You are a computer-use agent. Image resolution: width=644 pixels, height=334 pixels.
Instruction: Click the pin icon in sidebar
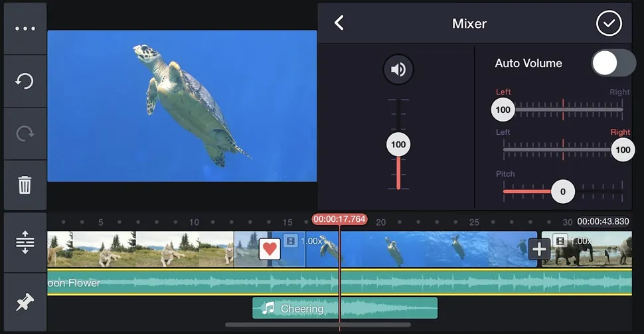pos(25,303)
